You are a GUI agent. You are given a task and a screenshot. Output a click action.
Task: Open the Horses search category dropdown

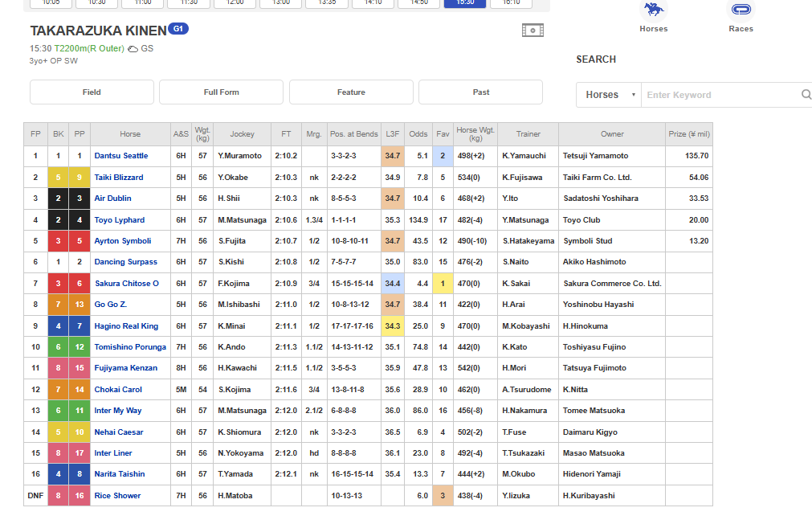point(609,95)
